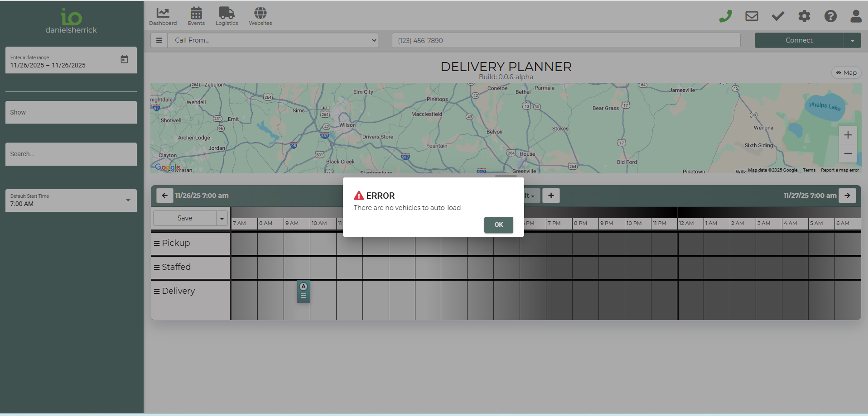
Task: Open the user profile icon
Action: click(x=856, y=17)
